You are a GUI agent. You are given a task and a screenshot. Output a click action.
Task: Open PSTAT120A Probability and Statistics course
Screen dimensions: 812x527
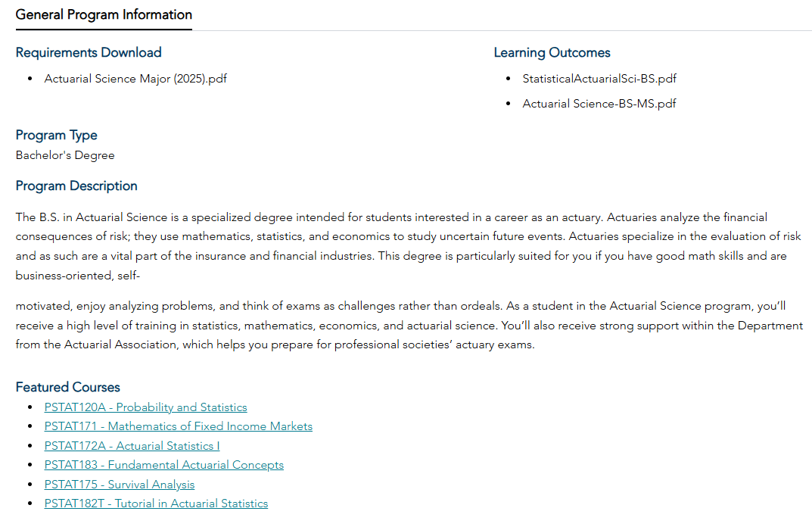click(145, 407)
